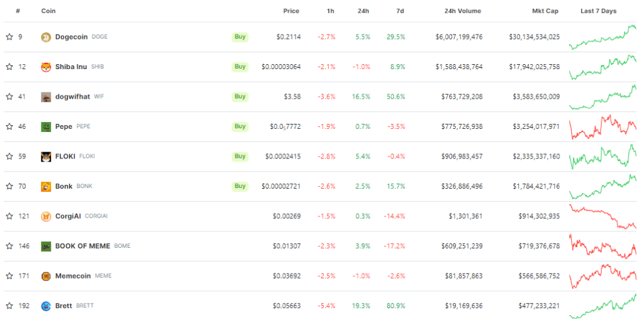Sort by the 24h change header
The width and height of the screenshot is (644, 320).
[363, 11]
